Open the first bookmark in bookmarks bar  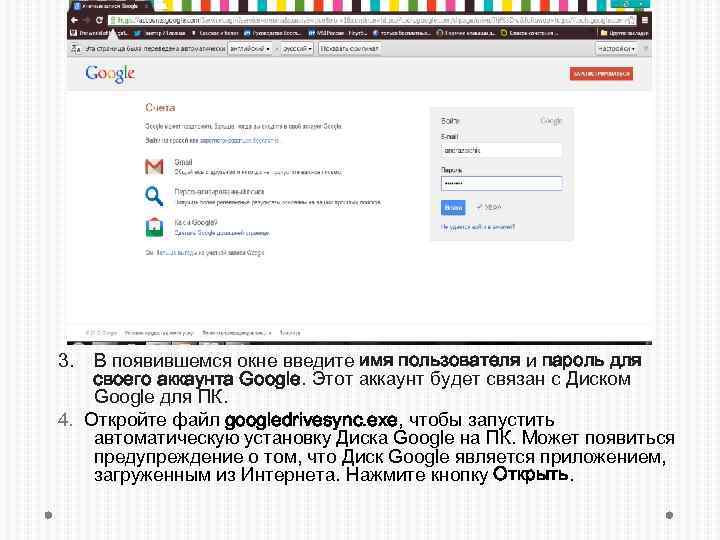click(x=99, y=33)
